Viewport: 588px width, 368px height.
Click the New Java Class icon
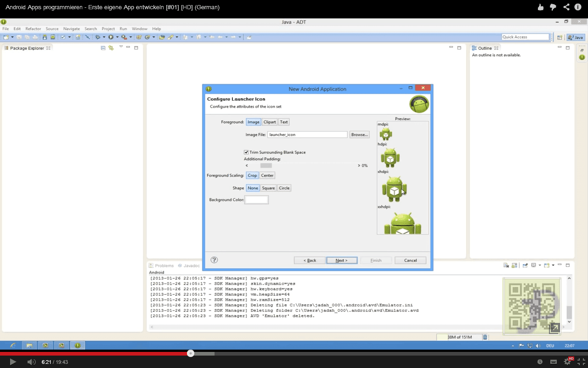tap(147, 37)
